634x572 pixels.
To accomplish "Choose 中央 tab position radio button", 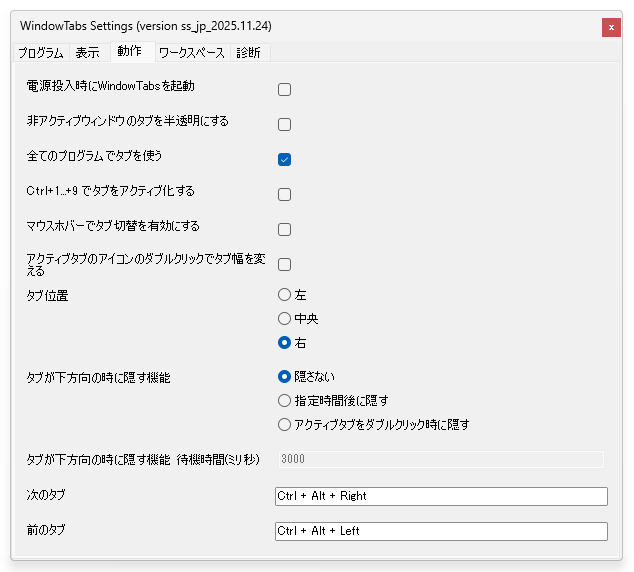I will click(284, 319).
